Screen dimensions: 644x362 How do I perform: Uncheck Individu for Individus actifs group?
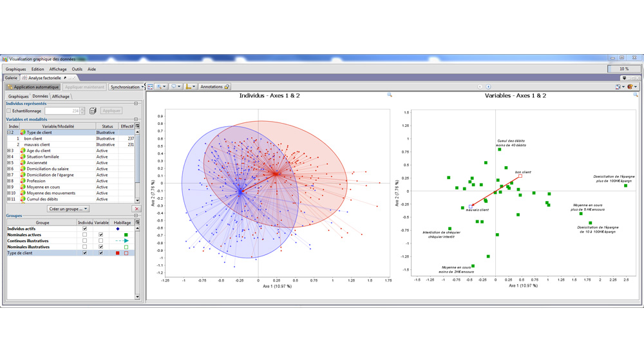point(84,229)
